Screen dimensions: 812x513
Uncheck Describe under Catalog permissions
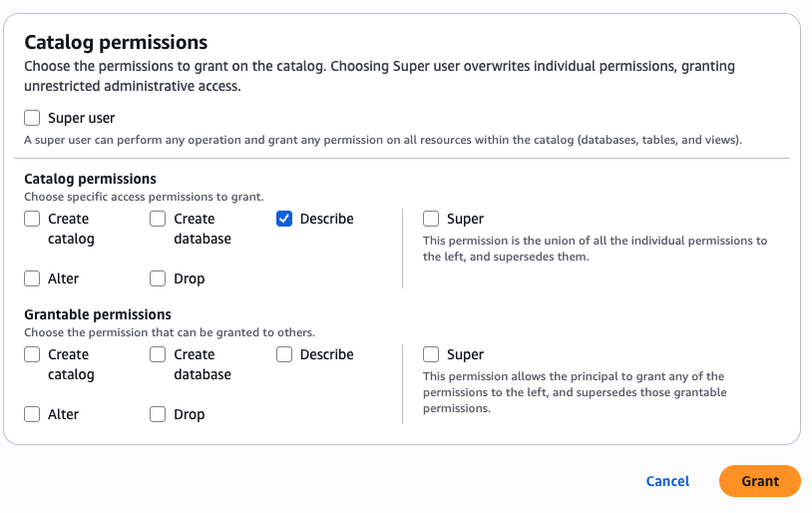(x=284, y=219)
